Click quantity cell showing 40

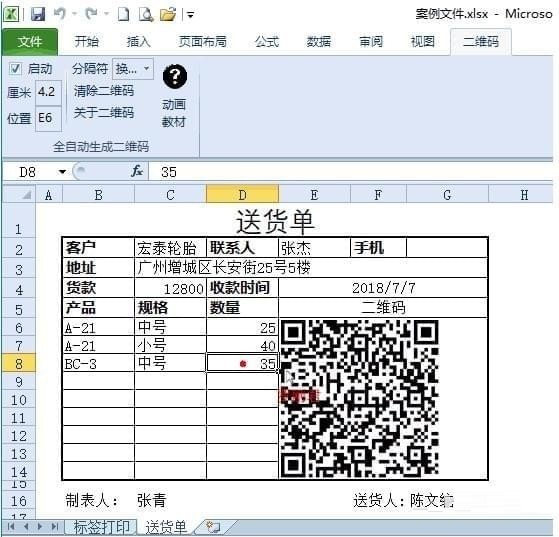point(242,345)
